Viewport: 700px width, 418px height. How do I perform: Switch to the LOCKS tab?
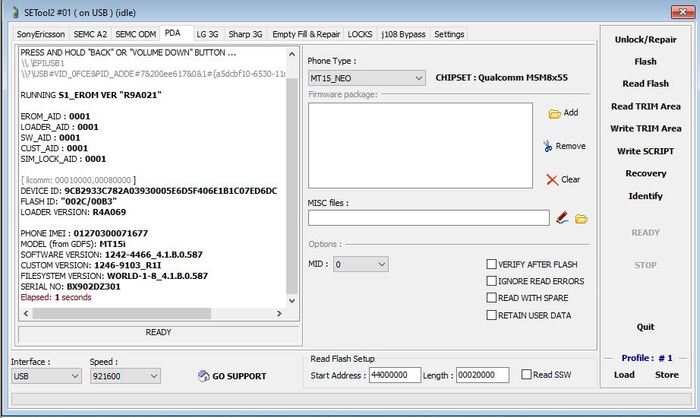click(360, 34)
